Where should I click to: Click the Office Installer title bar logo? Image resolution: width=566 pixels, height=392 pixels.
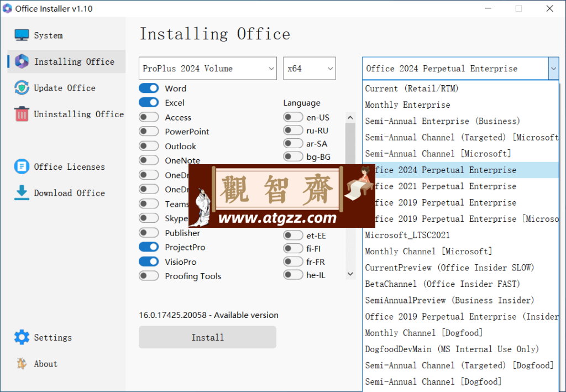(x=7, y=8)
